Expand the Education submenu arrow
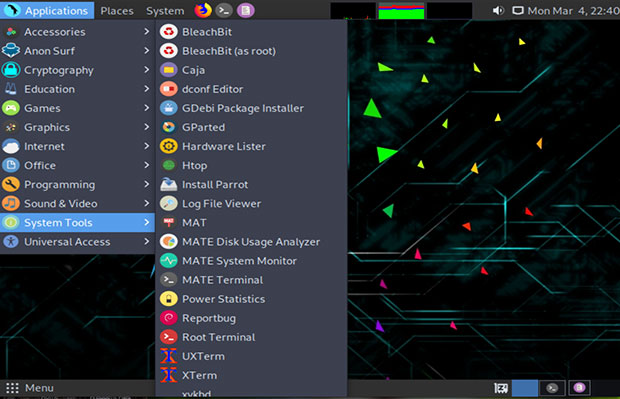The height and width of the screenshot is (399, 620). click(x=146, y=89)
